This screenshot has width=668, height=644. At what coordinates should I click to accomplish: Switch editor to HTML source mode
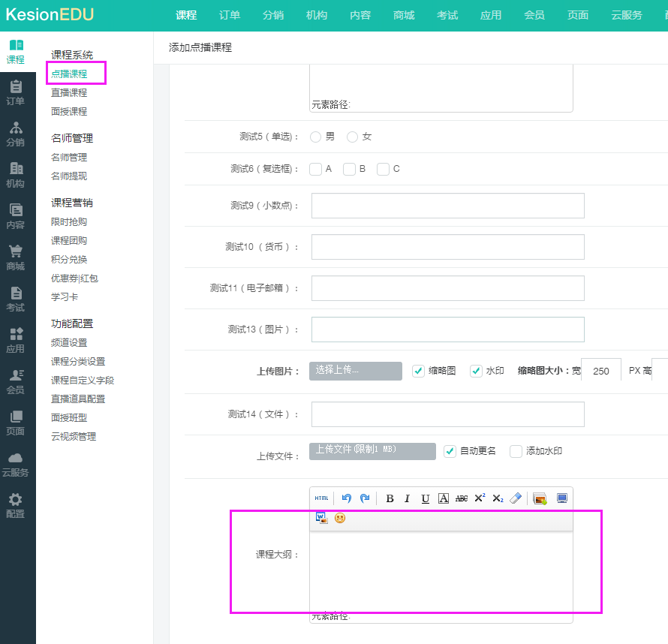(321, 498)
